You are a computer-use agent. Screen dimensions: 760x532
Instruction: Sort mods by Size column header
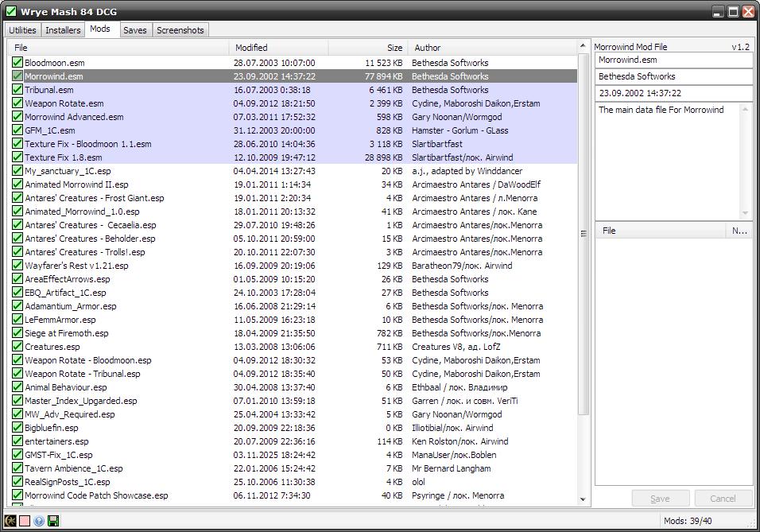coord(368,48)
